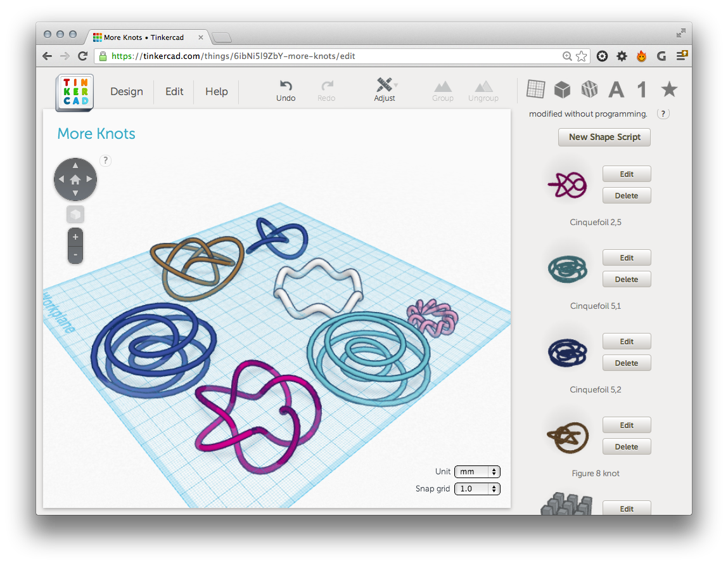Select the Figure 8 knot thumbnail
The width and height of the screenshot is (728, 565).
point(567,437)
